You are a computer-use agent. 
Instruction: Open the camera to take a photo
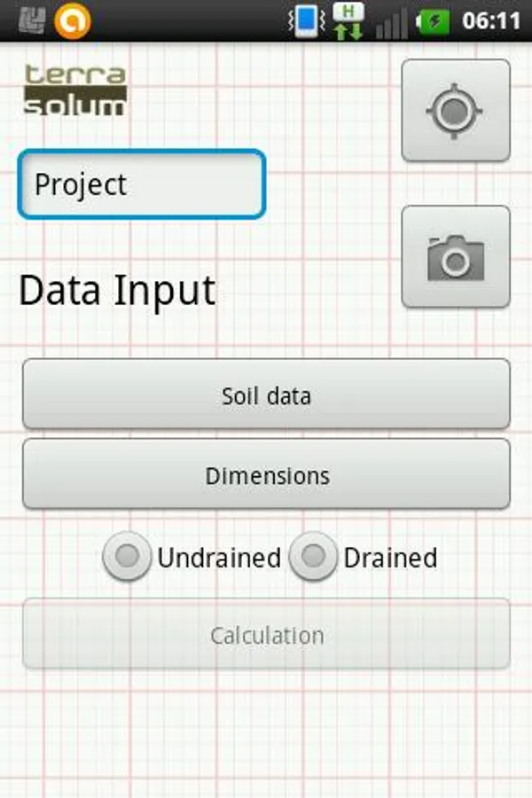click(456, 257)
